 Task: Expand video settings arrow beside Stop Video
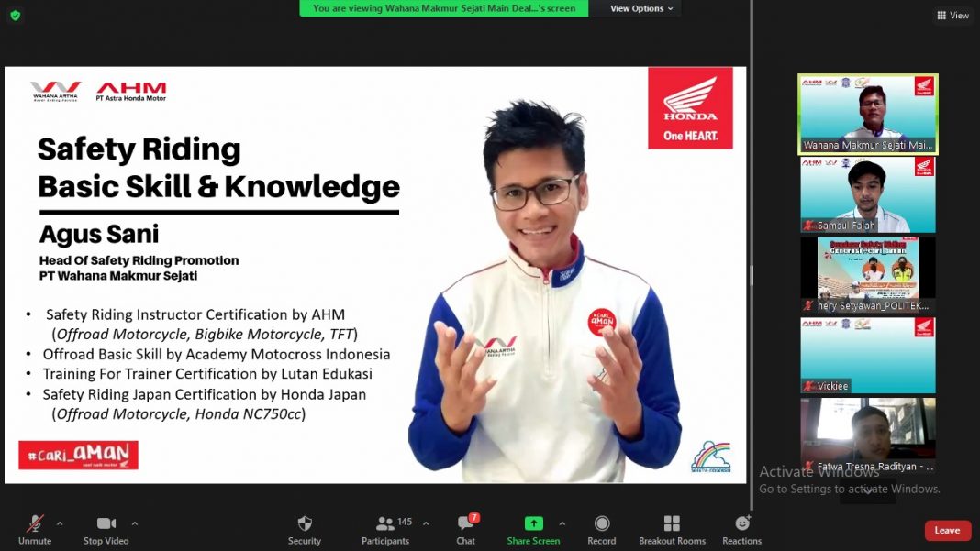point(135,523)
